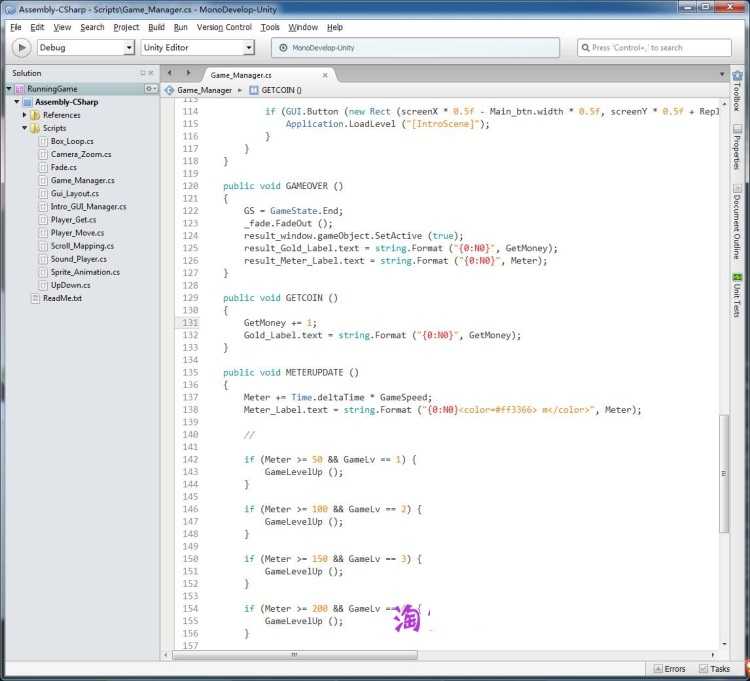Image resolution: width=750 pixels, height=681 pixels.
Task: Open the Project menu
Action: [x=126, y=27]
